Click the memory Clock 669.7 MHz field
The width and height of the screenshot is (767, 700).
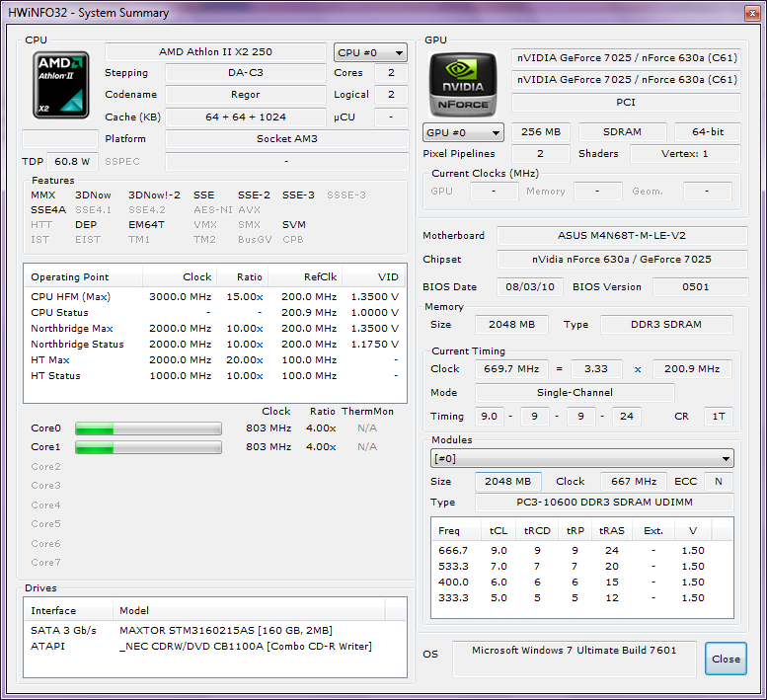point(511,369)
